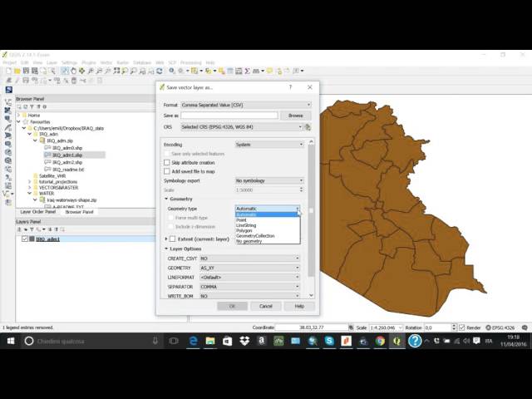Viewport: 532px width, 399px height.
Task: Check Add saved file to map
Action: (x=167, y=171)
